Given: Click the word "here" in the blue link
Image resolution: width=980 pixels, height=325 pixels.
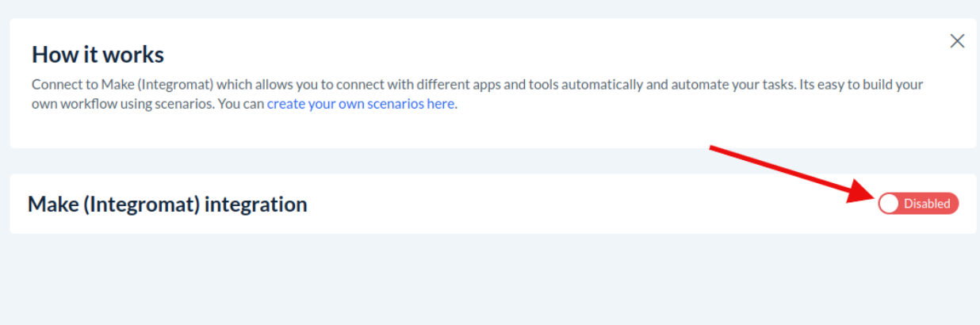Looking at the screenshot, I should click(441, 104).
